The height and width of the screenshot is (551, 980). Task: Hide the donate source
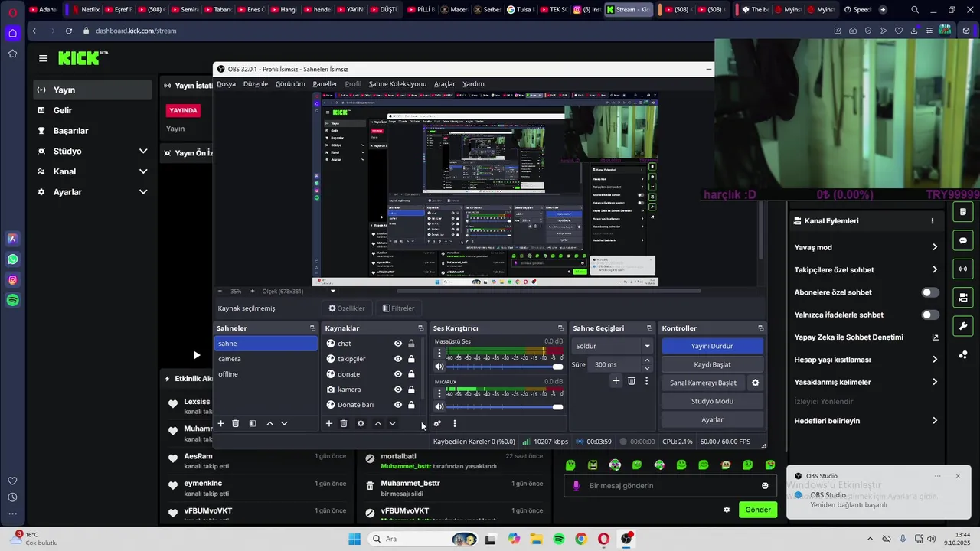click(x=398, y=374)
